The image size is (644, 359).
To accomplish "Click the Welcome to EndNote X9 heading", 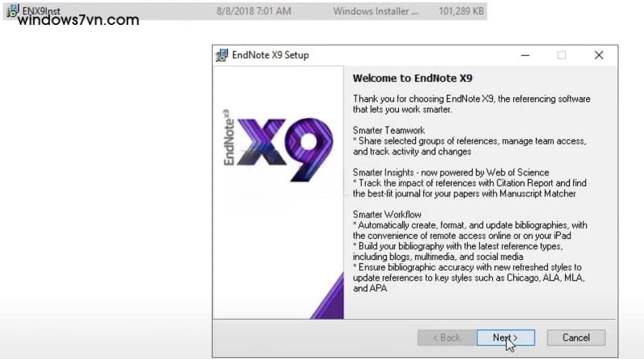I will click(x=412, y=78).
